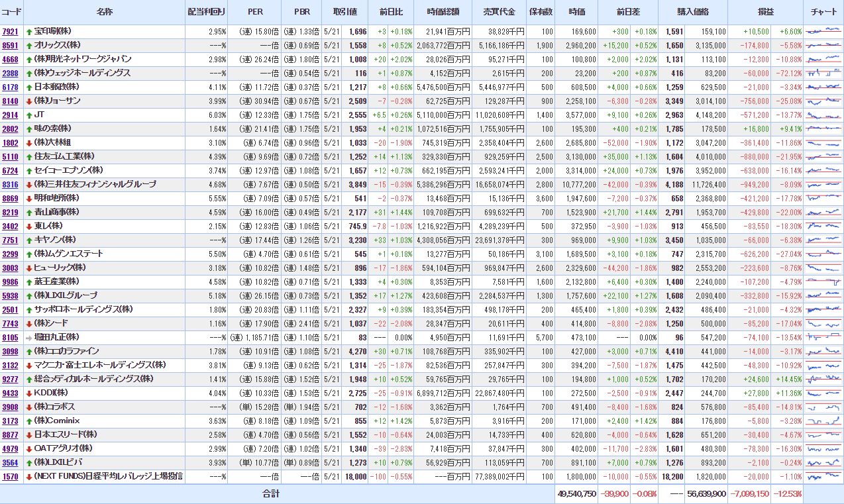Open stock code link 7921
Screen dimensions: 844x504
(10, 31)
